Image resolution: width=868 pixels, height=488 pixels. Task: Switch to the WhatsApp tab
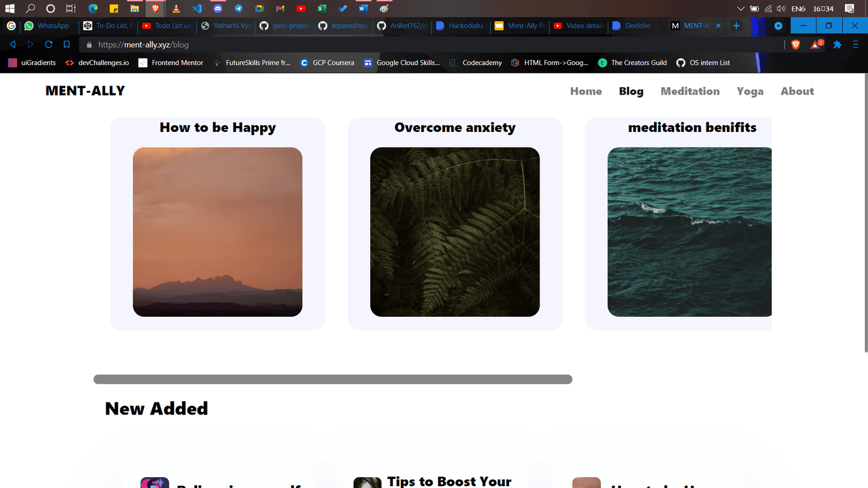(x=49, y=26)
